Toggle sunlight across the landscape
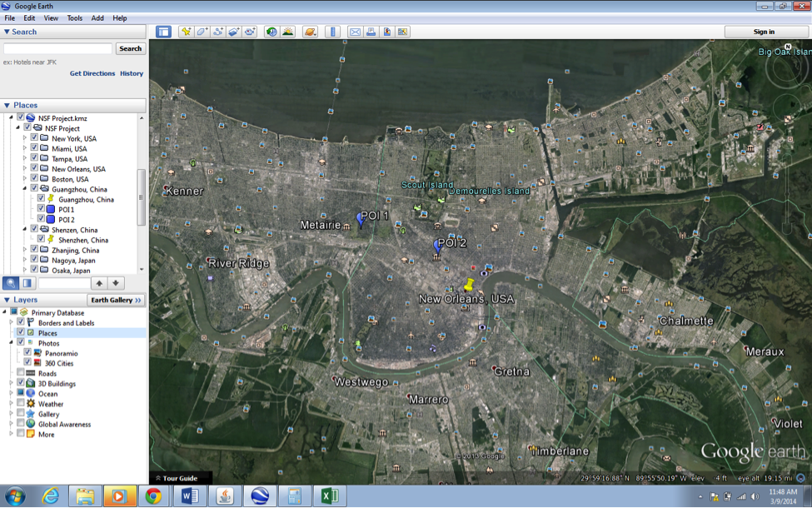Viewport: 812px width, 508px height. coord(288,32)
